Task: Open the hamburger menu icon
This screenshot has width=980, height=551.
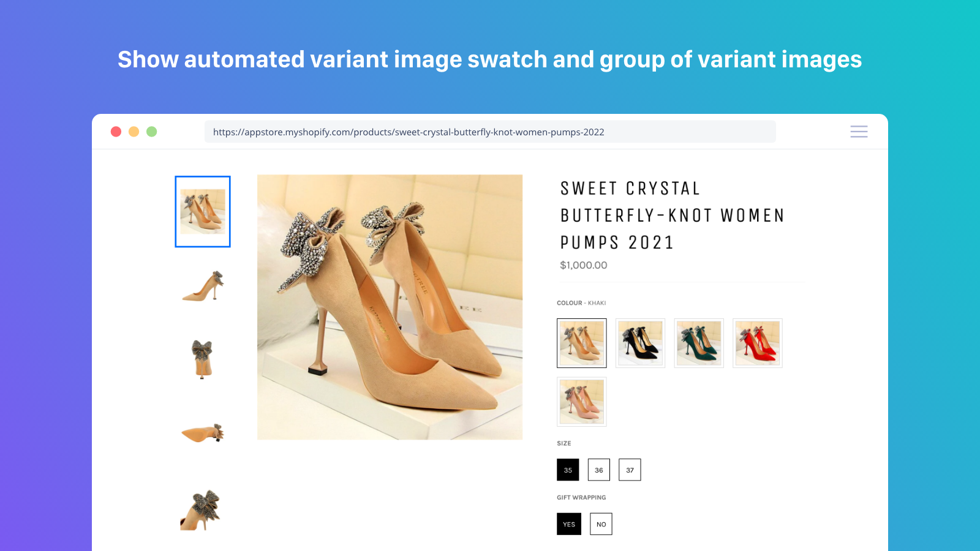Action: coord(859,132)
